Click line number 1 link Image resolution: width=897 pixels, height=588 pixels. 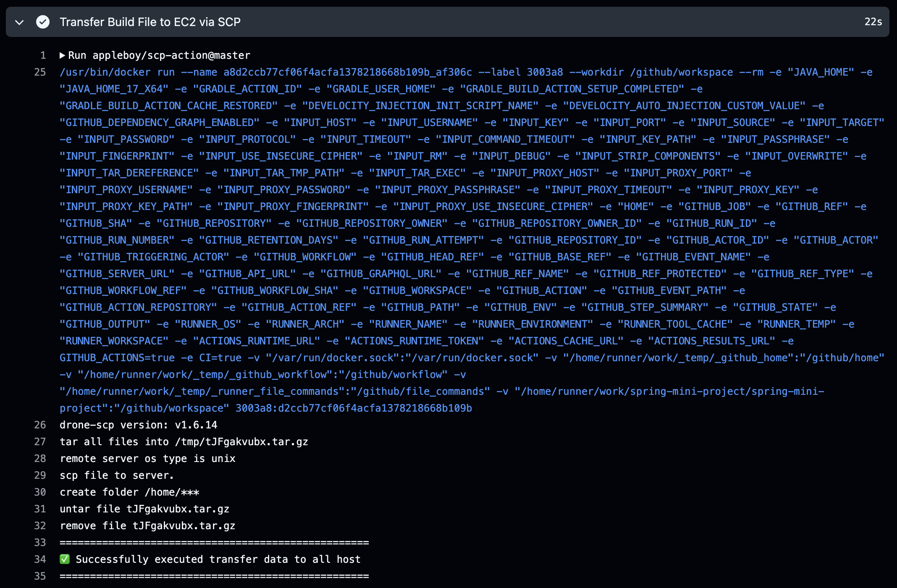click(43, 55)
